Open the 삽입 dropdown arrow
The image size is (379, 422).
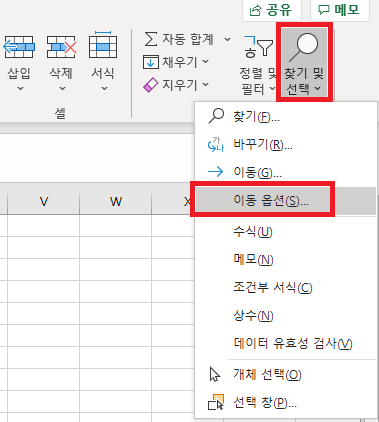point(20,89)
